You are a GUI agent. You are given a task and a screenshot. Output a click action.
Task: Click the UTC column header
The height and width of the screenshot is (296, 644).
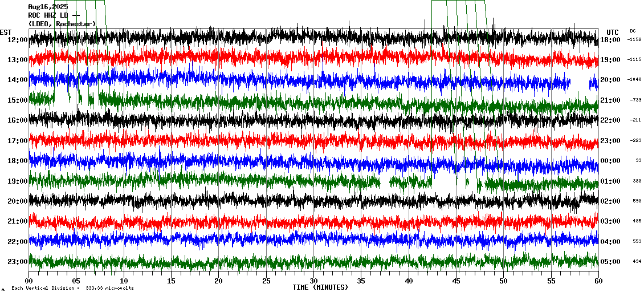pyautogui.click(x=613, y=32)
